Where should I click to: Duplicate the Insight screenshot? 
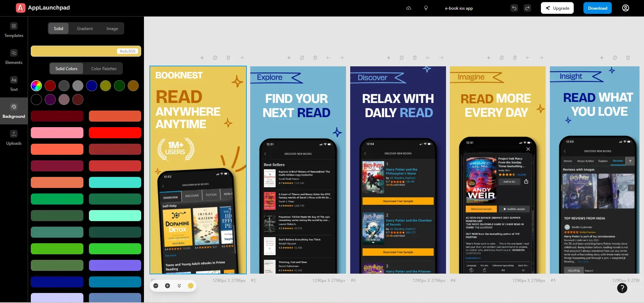615,58
